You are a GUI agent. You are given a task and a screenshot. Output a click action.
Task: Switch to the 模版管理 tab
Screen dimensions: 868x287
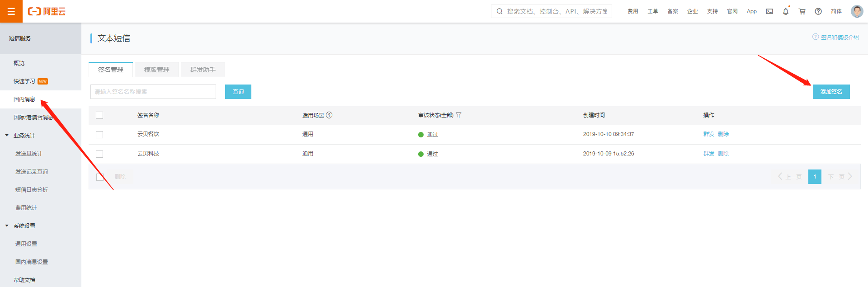[156, 70]
